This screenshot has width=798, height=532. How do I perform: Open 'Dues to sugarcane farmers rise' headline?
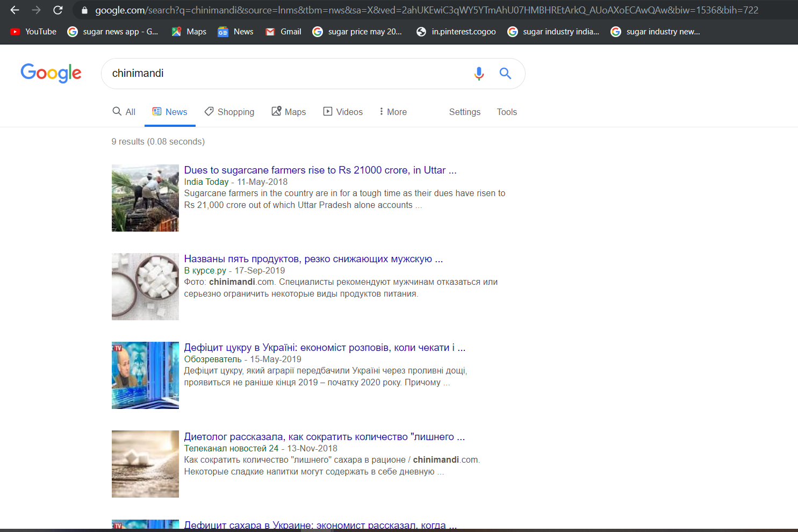[320, 170]
